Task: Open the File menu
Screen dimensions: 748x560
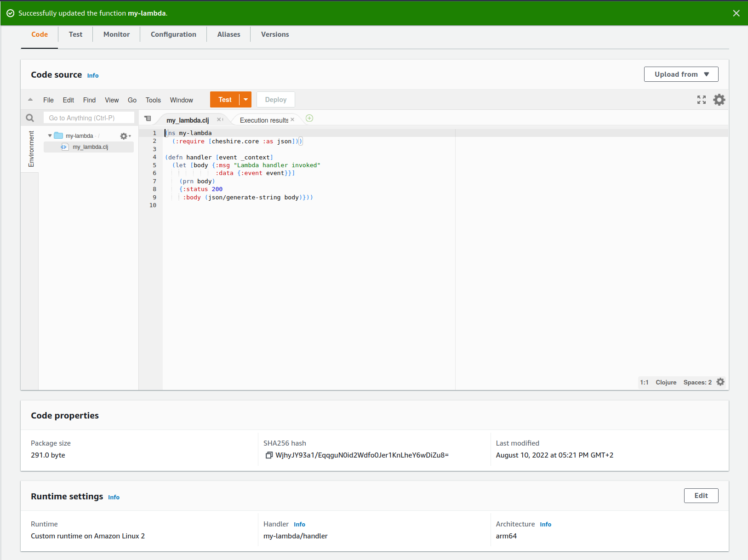Action: pyautogui.click(x=48, y=100)
